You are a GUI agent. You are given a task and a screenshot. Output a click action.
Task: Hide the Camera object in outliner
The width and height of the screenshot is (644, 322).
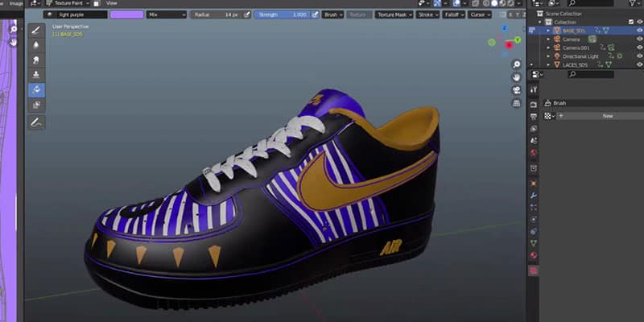pos(639,39)
